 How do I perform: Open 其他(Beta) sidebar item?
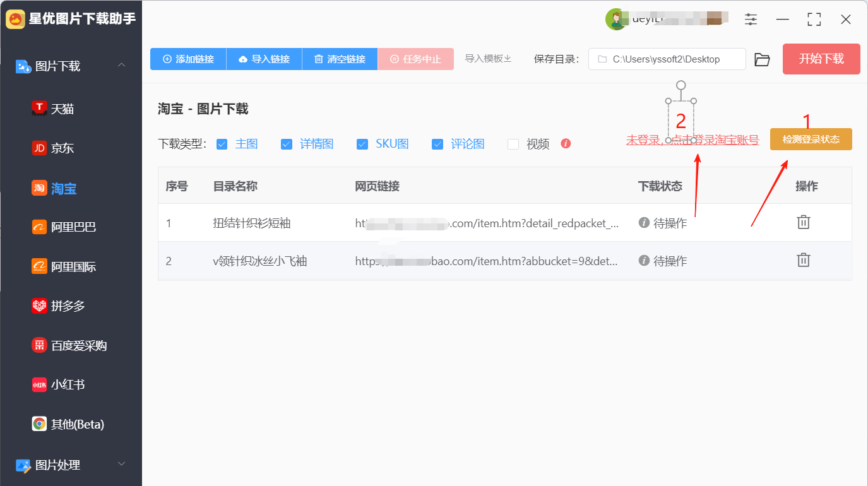[71, 424]
